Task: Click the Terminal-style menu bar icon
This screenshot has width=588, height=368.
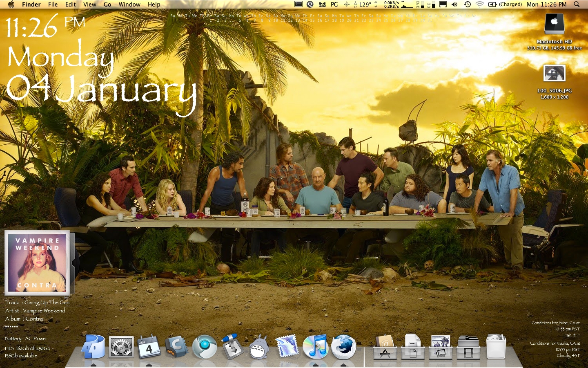Action: pos(298,4)
